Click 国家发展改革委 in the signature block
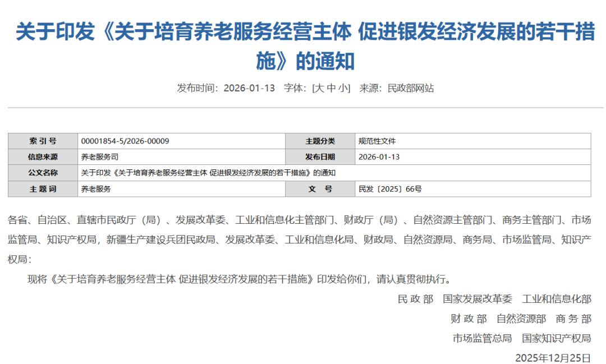 (478, 299)
